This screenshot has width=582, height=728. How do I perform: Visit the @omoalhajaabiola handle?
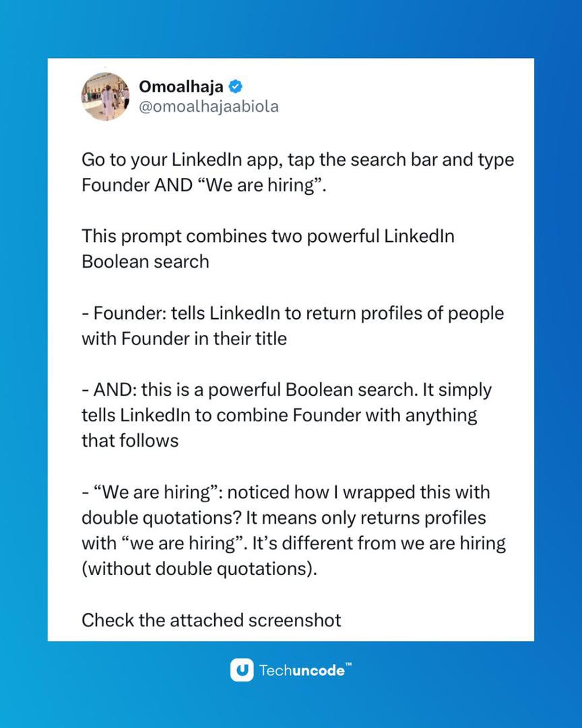(209, 107)
